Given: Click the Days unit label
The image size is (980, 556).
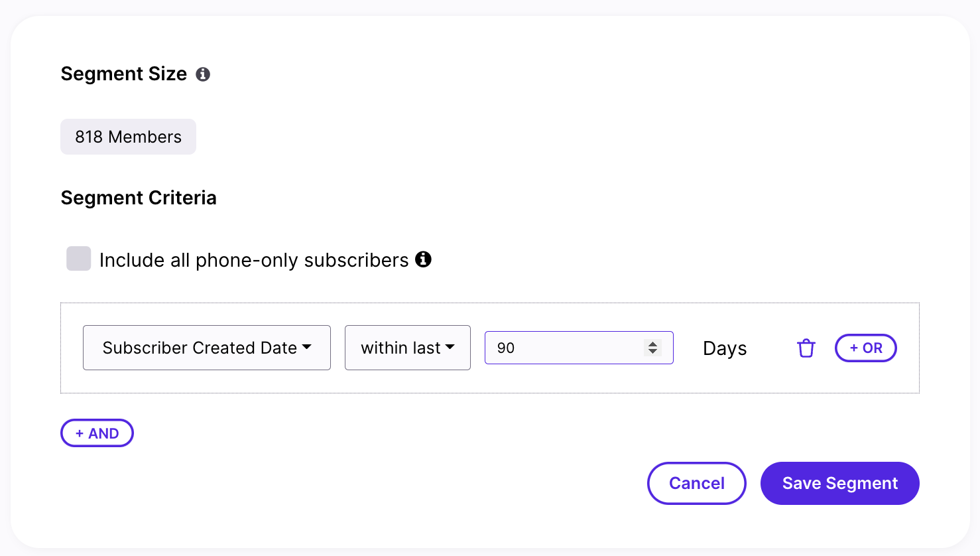Looking at the screenshot, I should [x=725, y=348].
